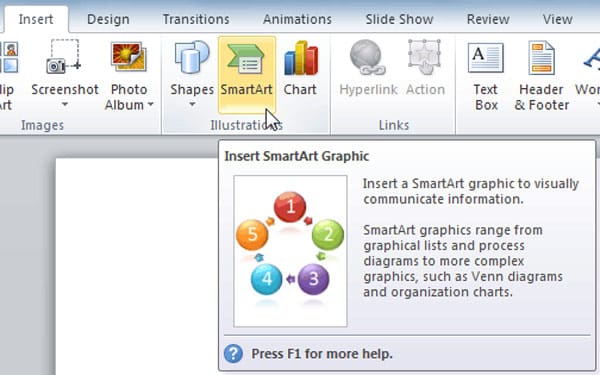Click the Action icon
Screen dimensions: 600x375
pyautogui.click(x=425, y=57)
